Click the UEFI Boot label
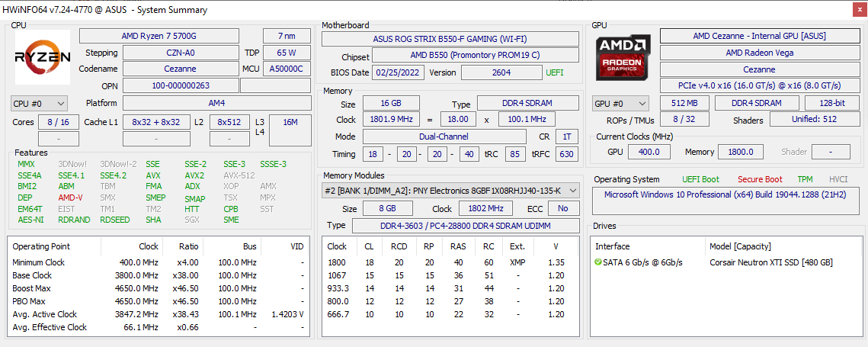Screen dimensions: 868x347 (702, 179)
